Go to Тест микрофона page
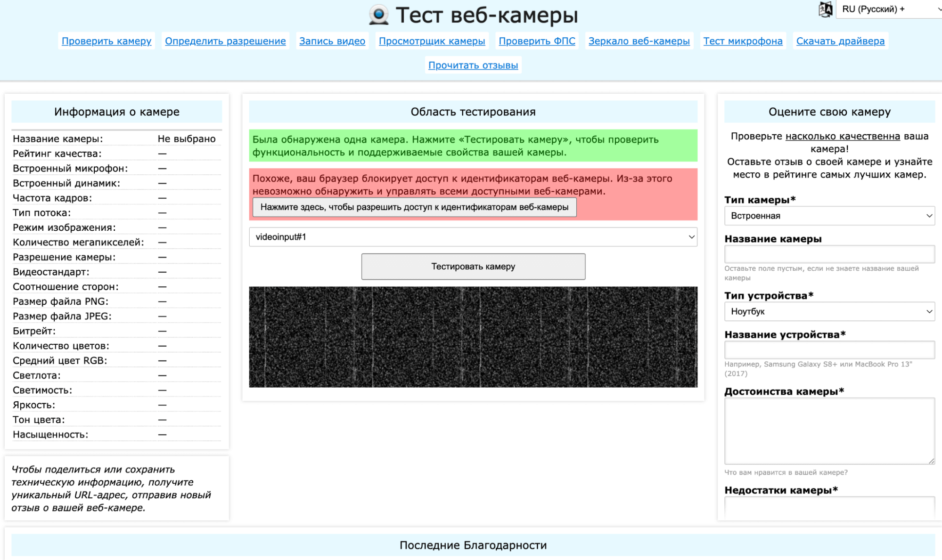The width and height of the screenshot is (942, 560). tap(743, 41)
